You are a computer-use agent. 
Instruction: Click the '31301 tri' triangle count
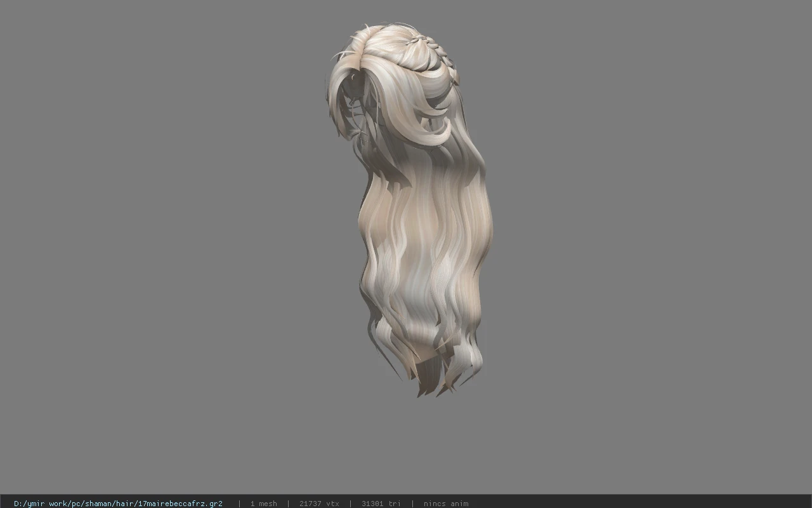point(381,504)
